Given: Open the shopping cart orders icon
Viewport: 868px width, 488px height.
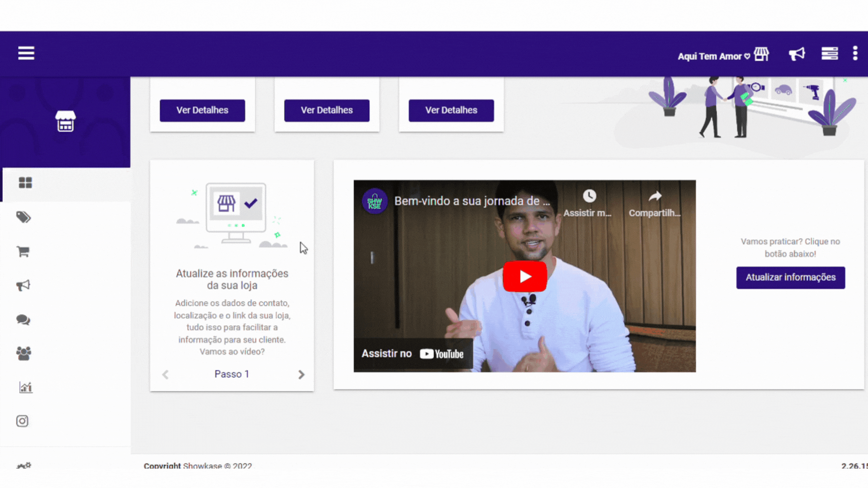Looking at the screenshot, I should point(23,251).
